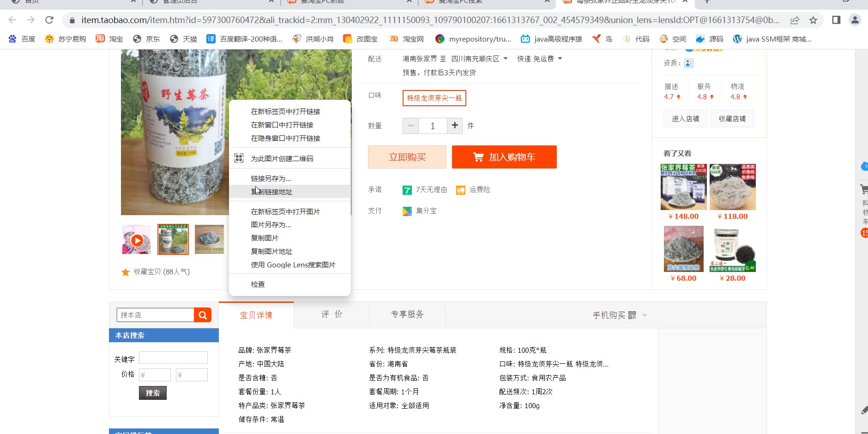Choose 在新窗口中打开链接 from context menu

pyautogui.click(x=290, y=125)
